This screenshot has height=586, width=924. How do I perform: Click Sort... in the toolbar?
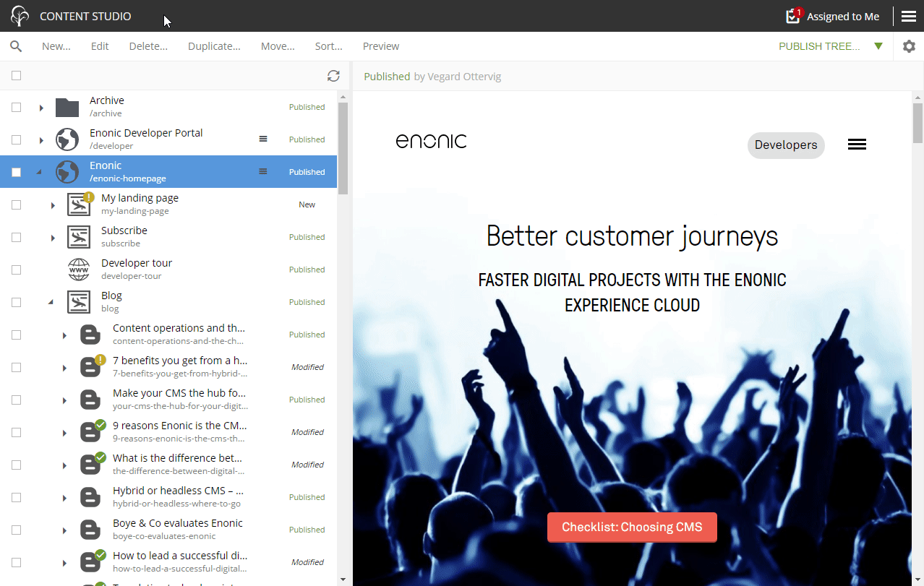tap(329, 46)
